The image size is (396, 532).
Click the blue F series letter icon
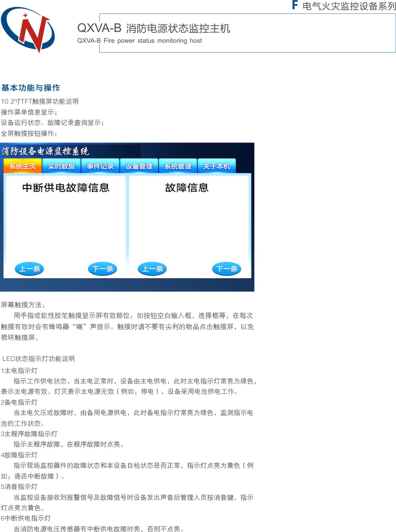pos(295,5)
